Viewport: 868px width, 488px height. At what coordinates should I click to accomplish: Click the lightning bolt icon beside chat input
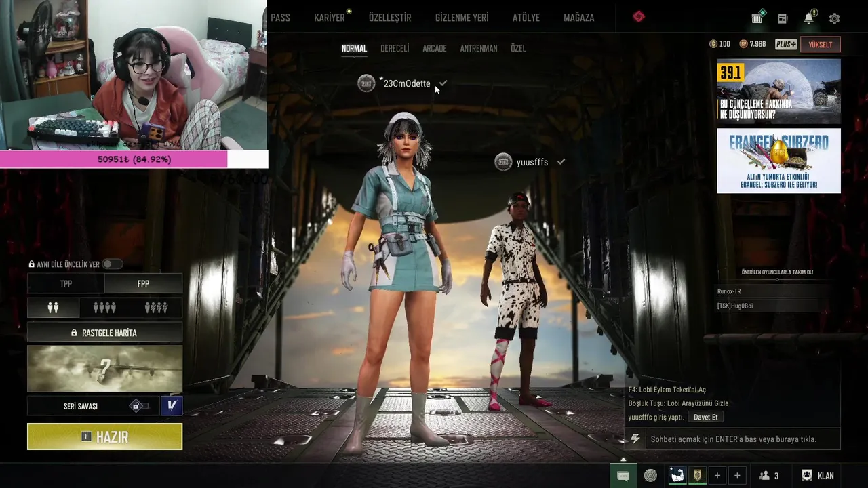pyautogui.click(x=635, y=439)
